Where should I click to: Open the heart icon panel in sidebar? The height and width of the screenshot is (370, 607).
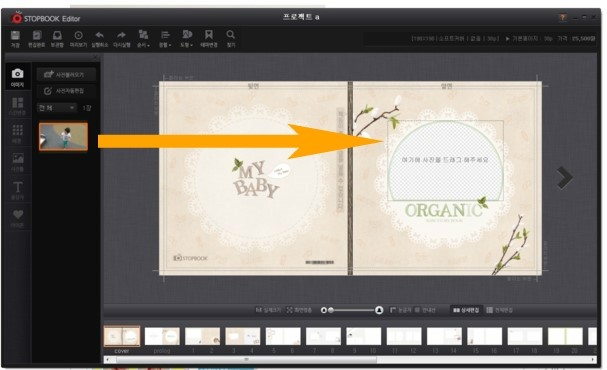(17, 218)
